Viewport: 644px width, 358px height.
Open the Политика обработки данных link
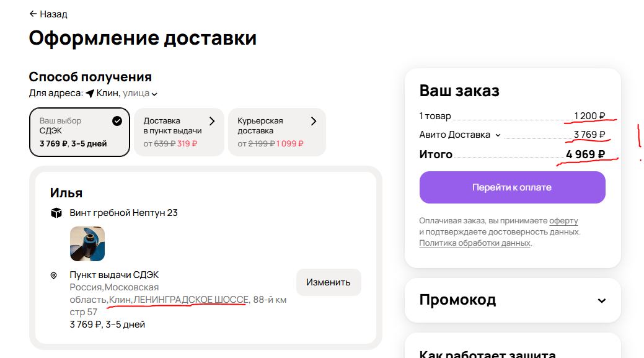pyautogui.click(x=475, y=243)
